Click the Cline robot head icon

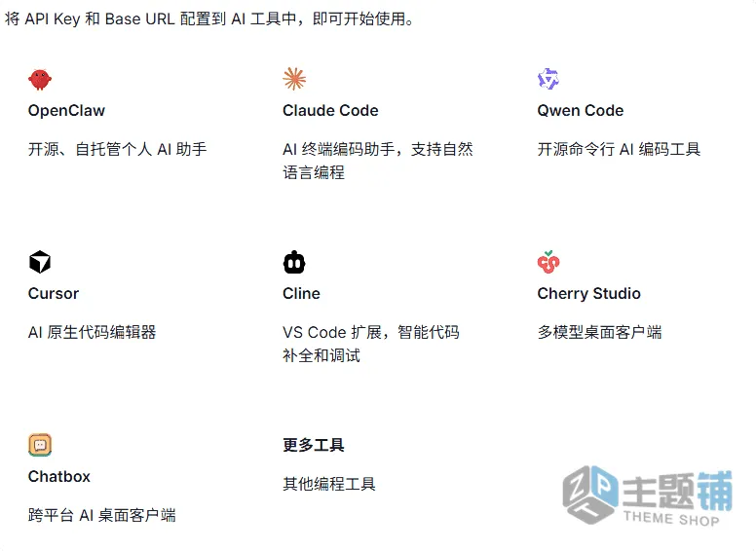pos(294,262)
